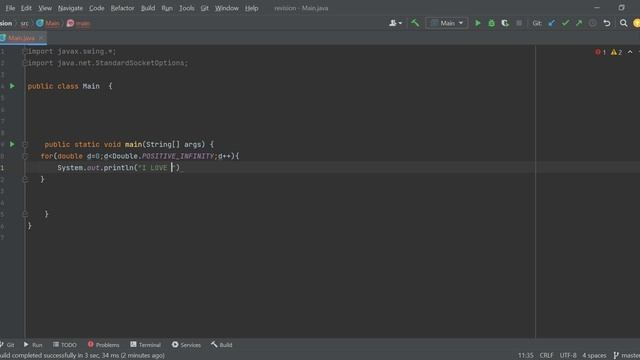640x360 pixels.
Task: Click the red error count indicator
Action: (x=600, y=52)
